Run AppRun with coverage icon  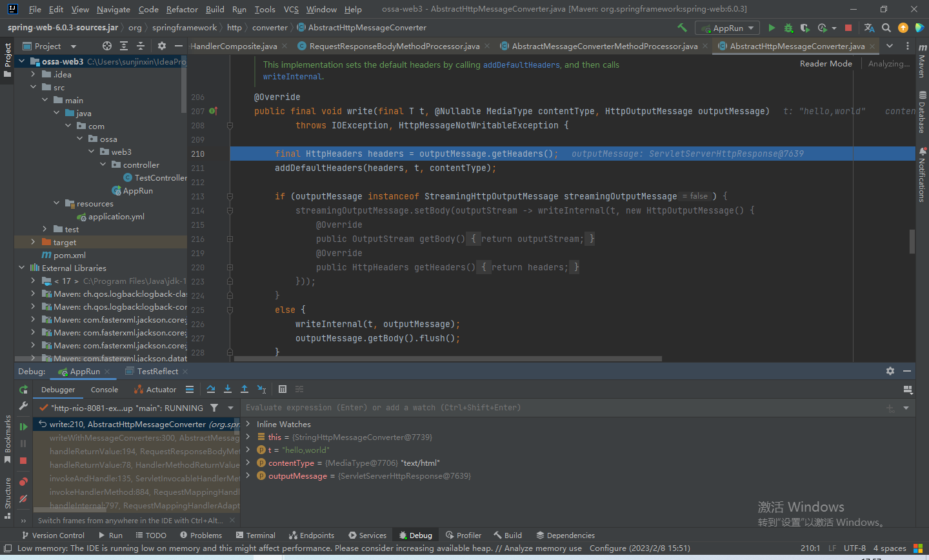[x=804, y=28]
